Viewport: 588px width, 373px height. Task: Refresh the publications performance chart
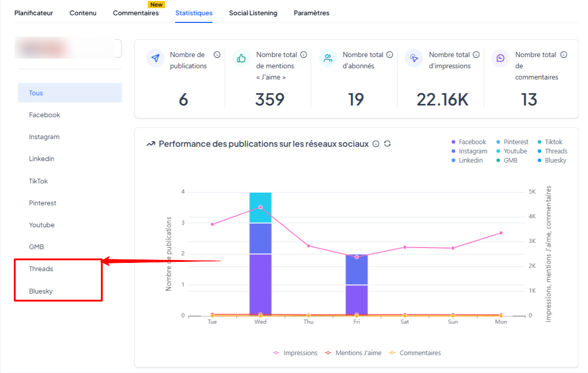tap(387, 144)
